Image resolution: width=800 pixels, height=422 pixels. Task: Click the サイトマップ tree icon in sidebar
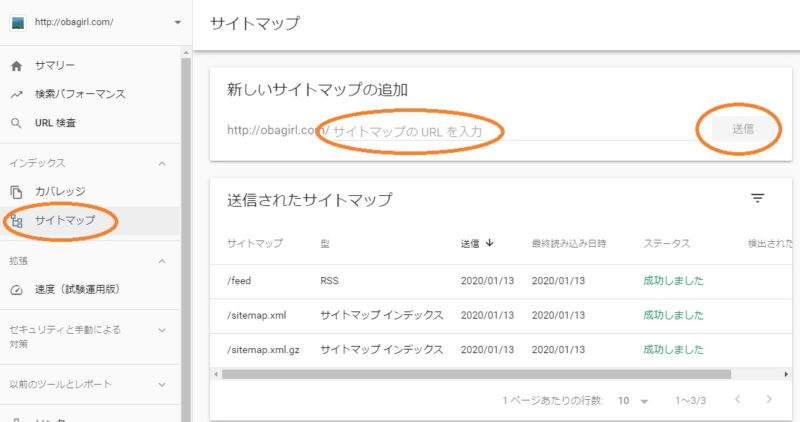[x=16, y=221]
